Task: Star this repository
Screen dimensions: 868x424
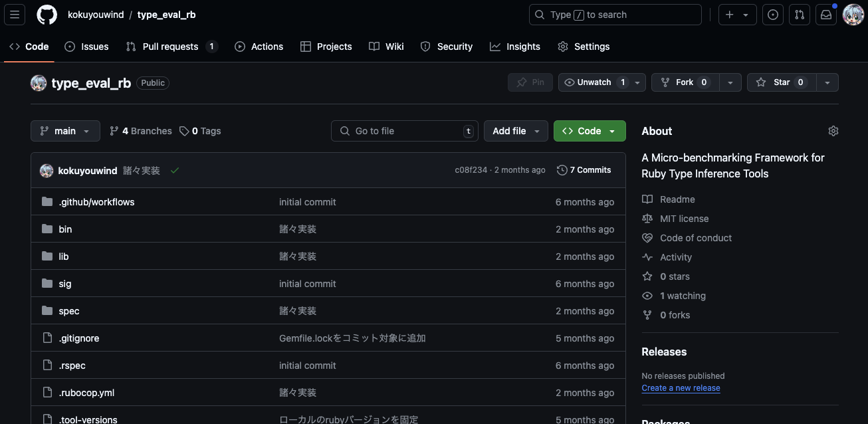Action: pyautogui.click(x=782, y=82)
